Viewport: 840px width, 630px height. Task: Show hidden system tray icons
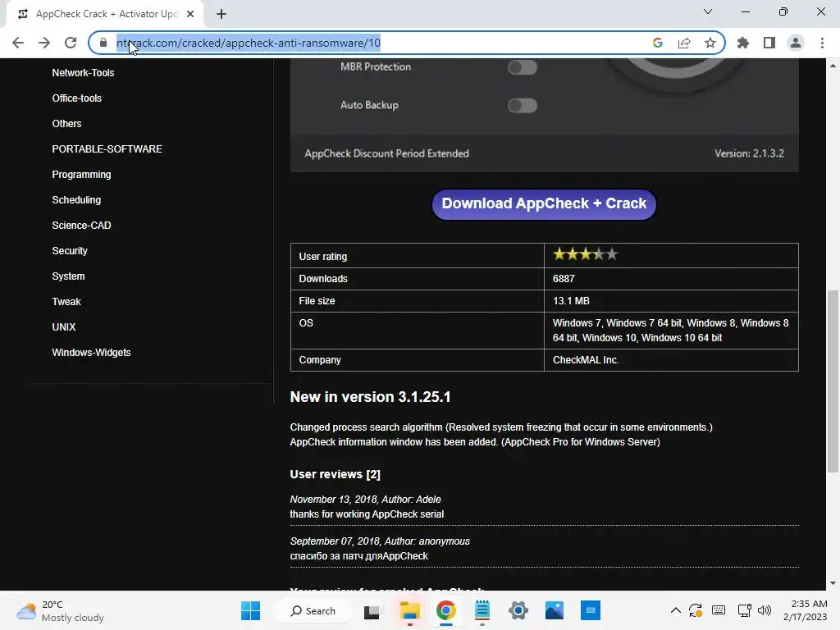(x=676, y=610)
